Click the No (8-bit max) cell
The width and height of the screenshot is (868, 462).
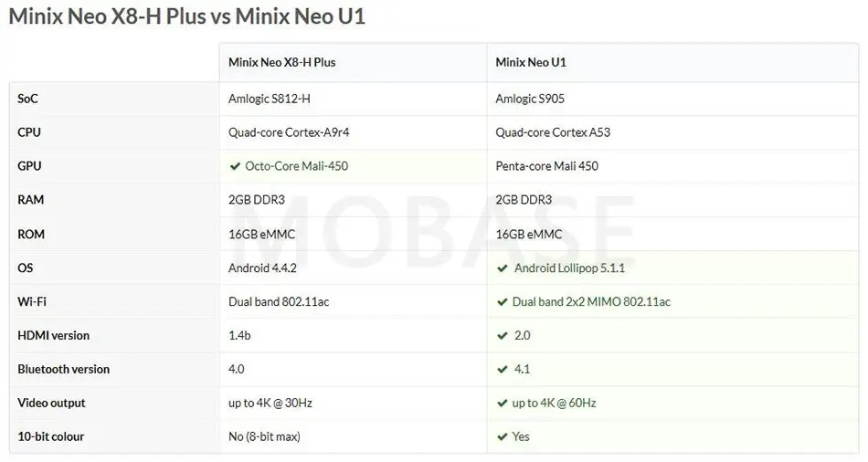[264, 437]
